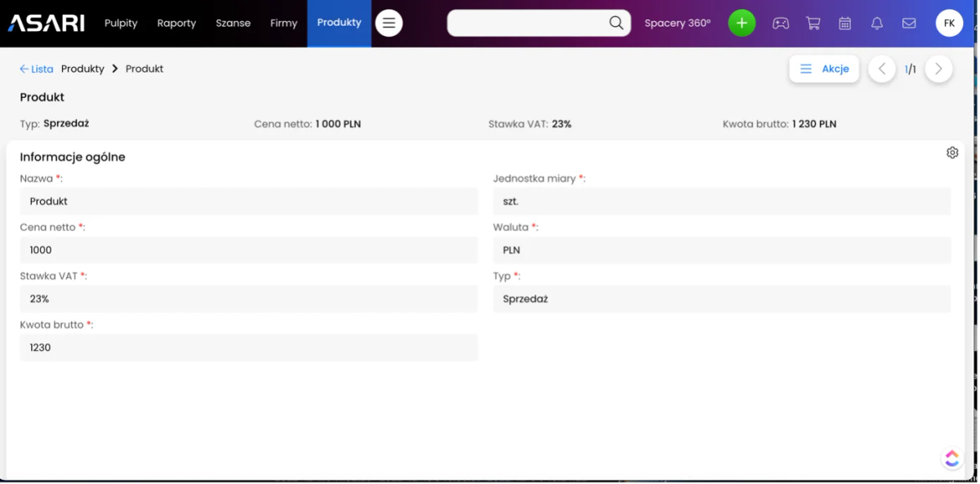Open the mail envelope icon

point(909,24)
